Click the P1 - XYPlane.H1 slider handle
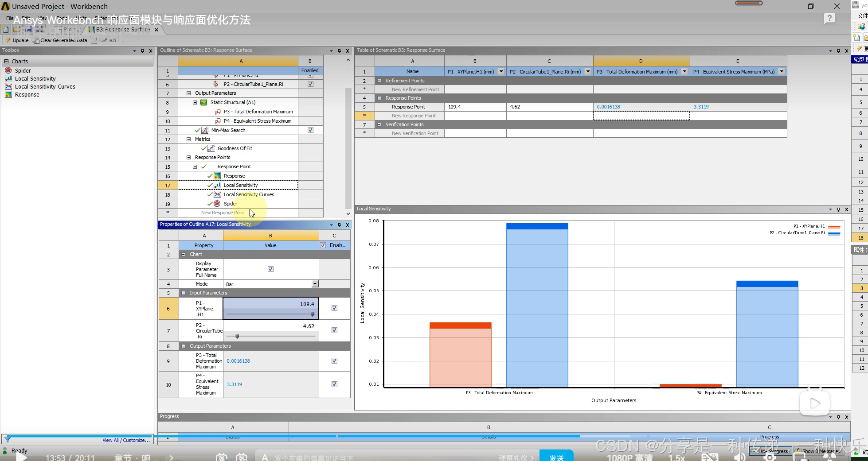 [313, 314]
